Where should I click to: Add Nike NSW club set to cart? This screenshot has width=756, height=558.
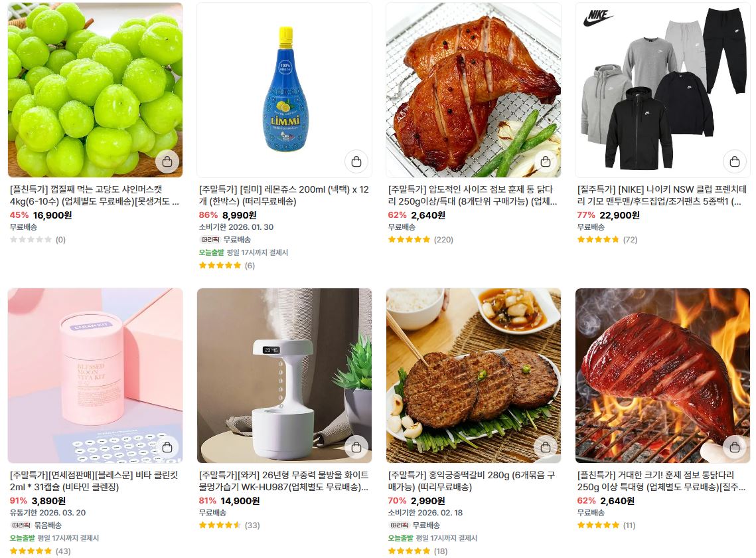[x=734, y=161]
